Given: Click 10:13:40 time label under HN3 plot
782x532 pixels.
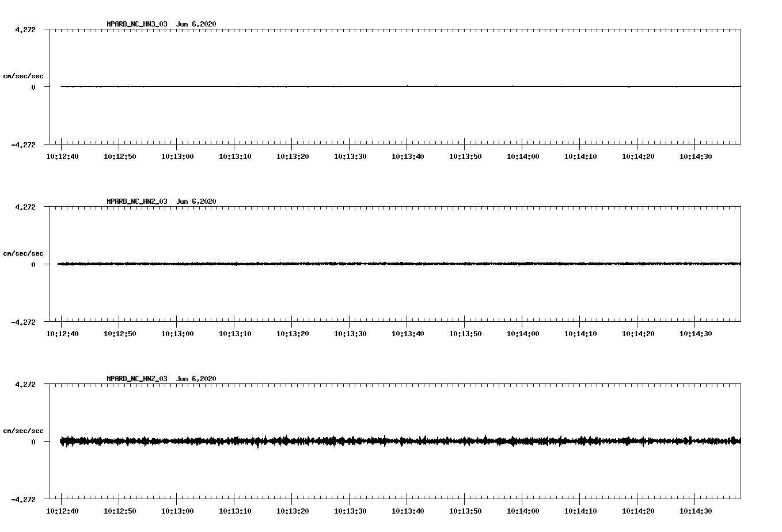Looking at the screenshot, I should [x=408, y=157].
